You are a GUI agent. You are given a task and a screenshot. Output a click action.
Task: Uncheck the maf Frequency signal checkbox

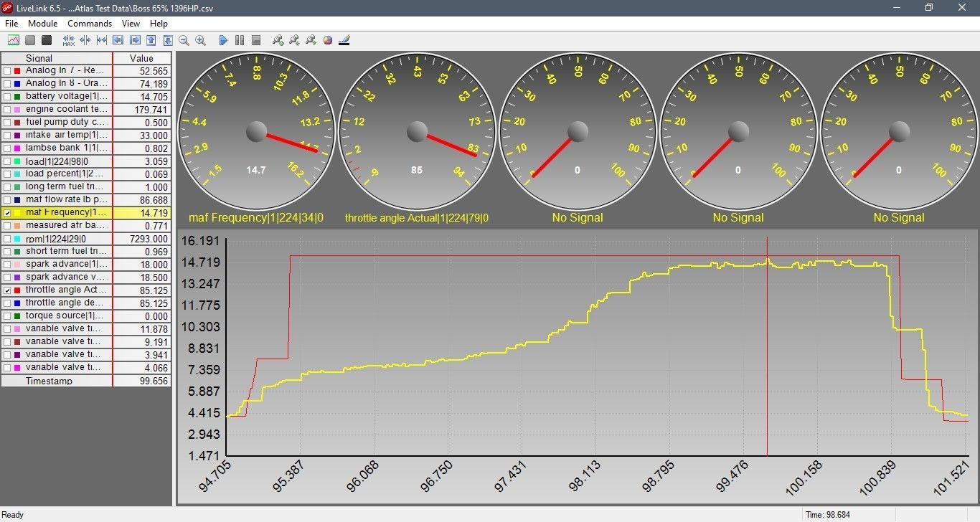pyautogui.click(x=7, y=213)
